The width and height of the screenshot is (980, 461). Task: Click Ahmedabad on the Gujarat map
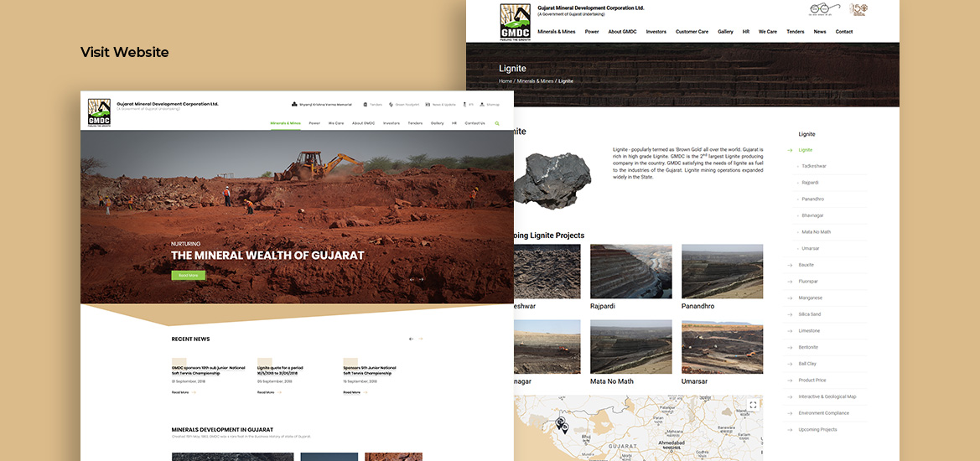click(671, 443)
